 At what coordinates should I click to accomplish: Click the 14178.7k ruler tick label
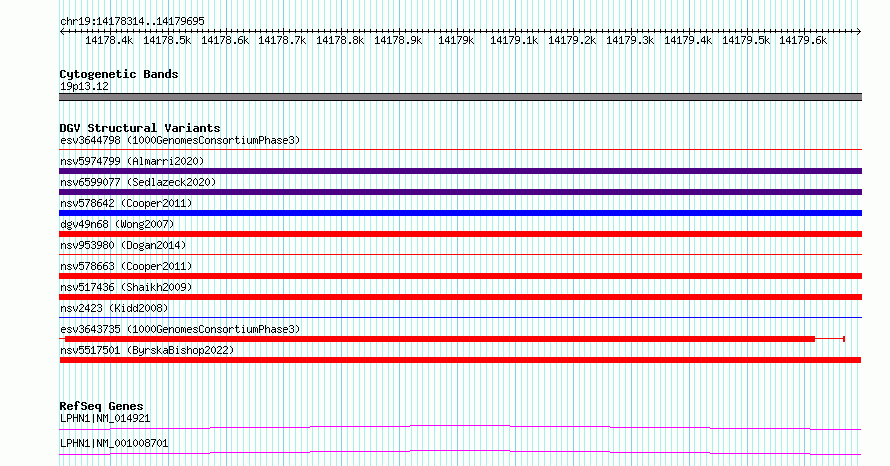coord(282,41)
